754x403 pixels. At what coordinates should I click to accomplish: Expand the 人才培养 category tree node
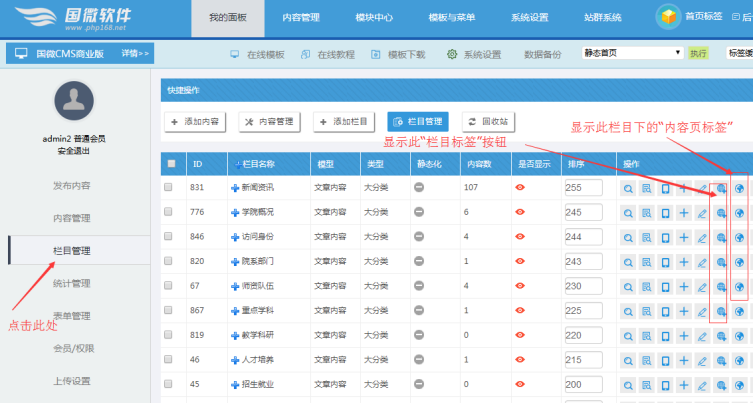(x=233, y=359)
